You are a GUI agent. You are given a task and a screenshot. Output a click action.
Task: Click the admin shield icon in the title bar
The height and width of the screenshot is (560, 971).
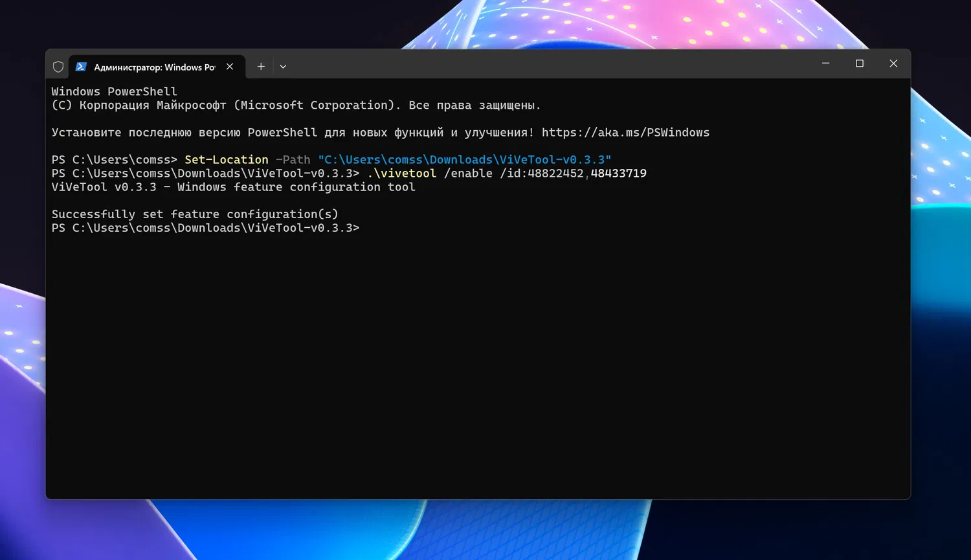[58, 67]
